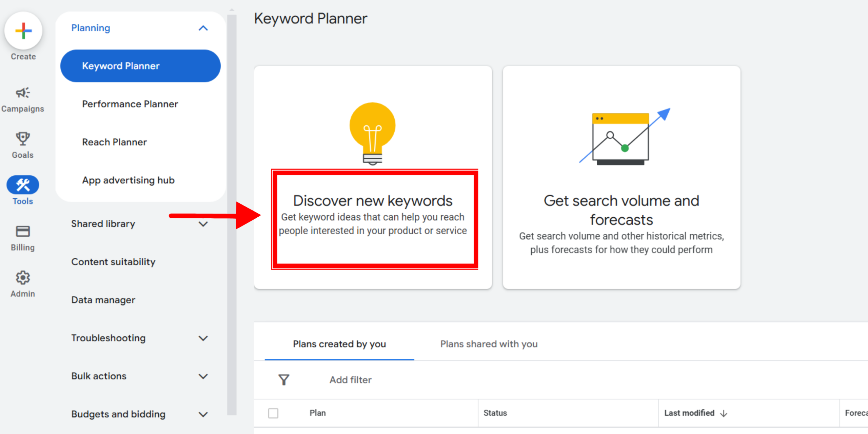This screenshot has width=868, height=434.
Task: Click the 'Get keyword ideas that can help' description
Action: point(373,224)
